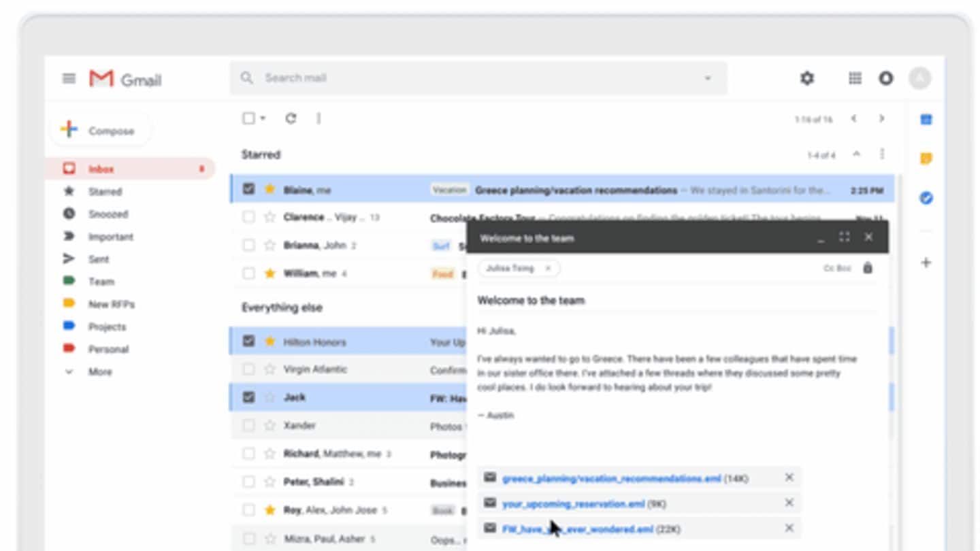The width and height of the screenshot is (980, 551).
Task: Select the William email checkbox
Action: 248,273
